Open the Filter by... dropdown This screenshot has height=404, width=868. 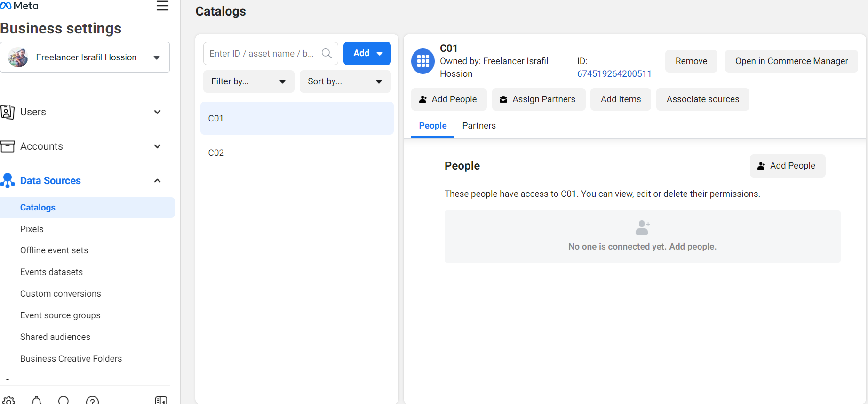coord(248,81)
